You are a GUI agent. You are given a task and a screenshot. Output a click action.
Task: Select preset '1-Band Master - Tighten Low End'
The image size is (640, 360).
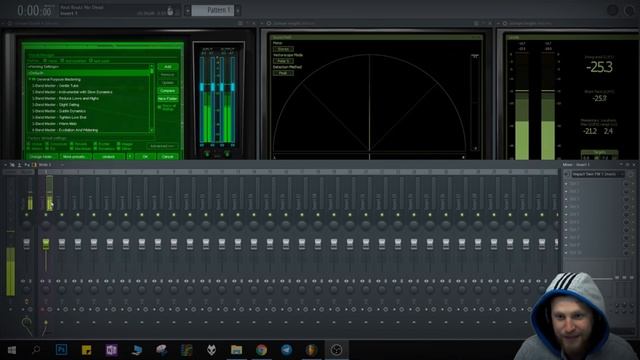[60, 117]
